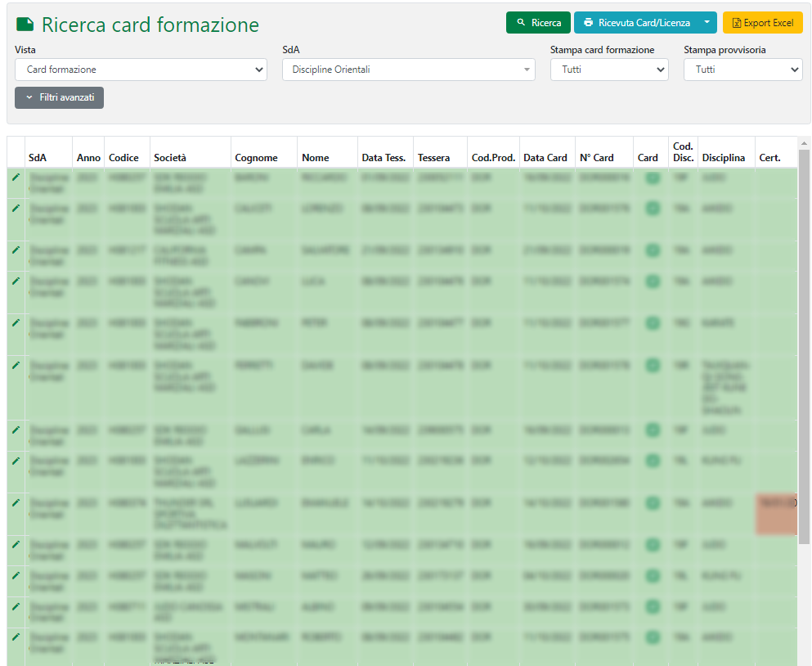
Task: Expand the Filtri avanzati section
Action: point(59,97)
